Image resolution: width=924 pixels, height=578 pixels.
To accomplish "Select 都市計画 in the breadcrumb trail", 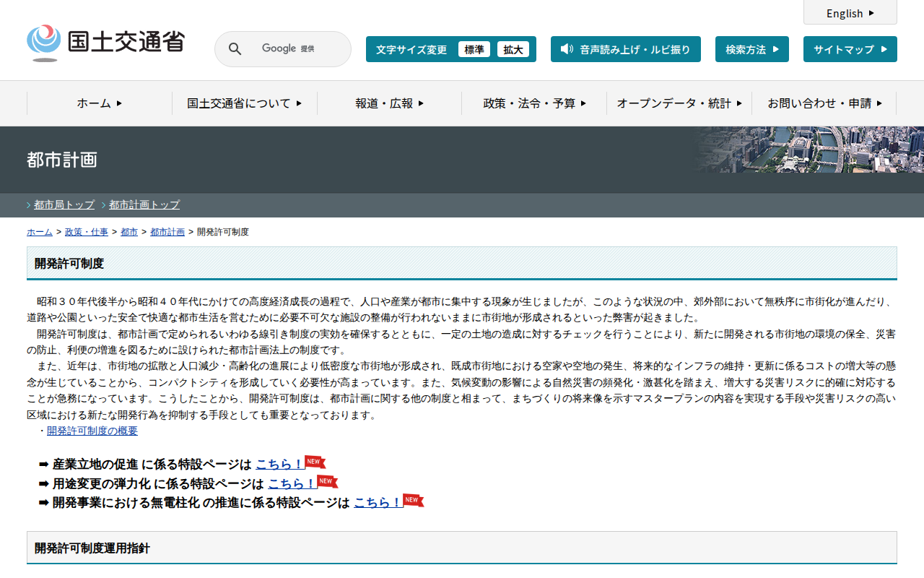I will coord(167,232).
